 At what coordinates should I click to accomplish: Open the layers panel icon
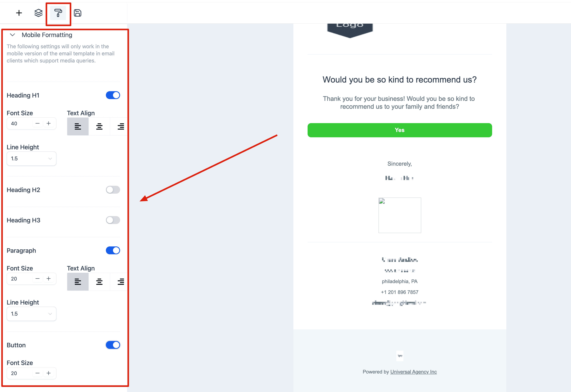tap(38, 13)
